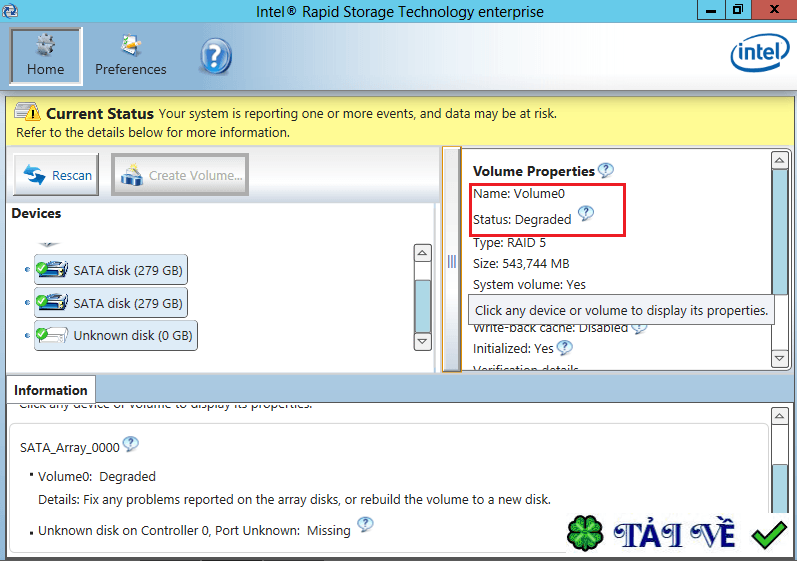Screen dimensions: 797x561
Task: Click the Volume0: Degraded entry
Action: (x=97, y=477)
